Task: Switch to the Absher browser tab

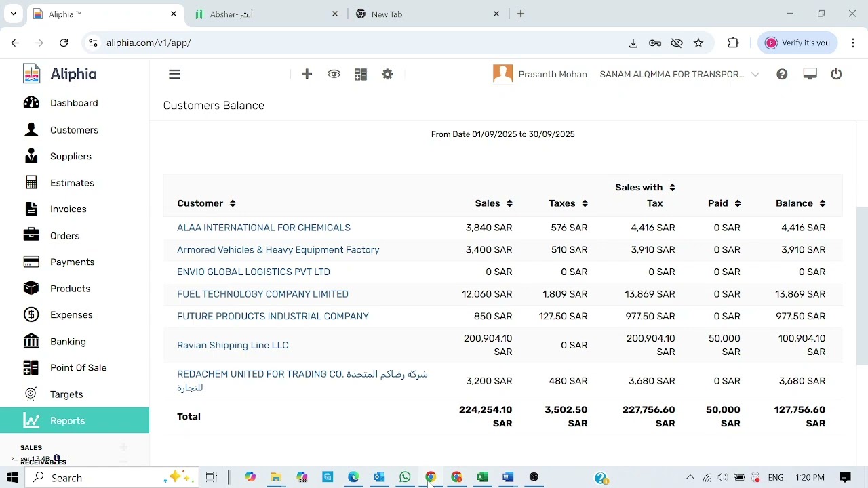Action: coord(265,14)
